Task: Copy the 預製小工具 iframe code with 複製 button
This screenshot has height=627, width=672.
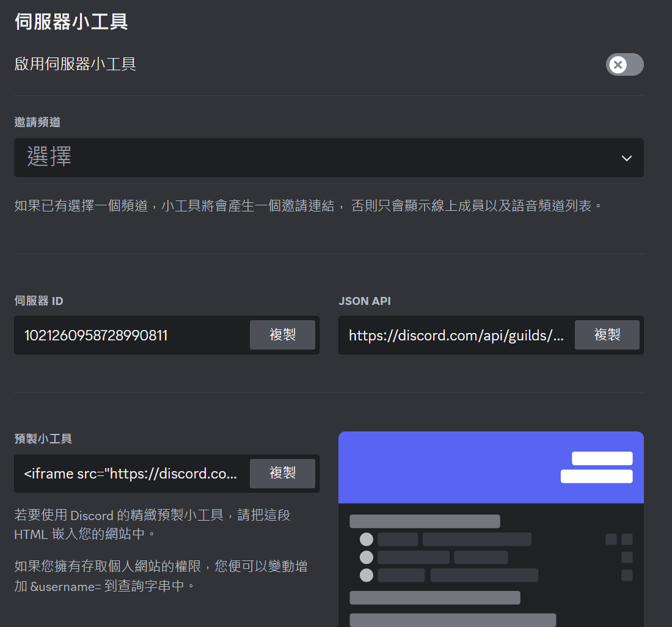Action: (282, 473)
